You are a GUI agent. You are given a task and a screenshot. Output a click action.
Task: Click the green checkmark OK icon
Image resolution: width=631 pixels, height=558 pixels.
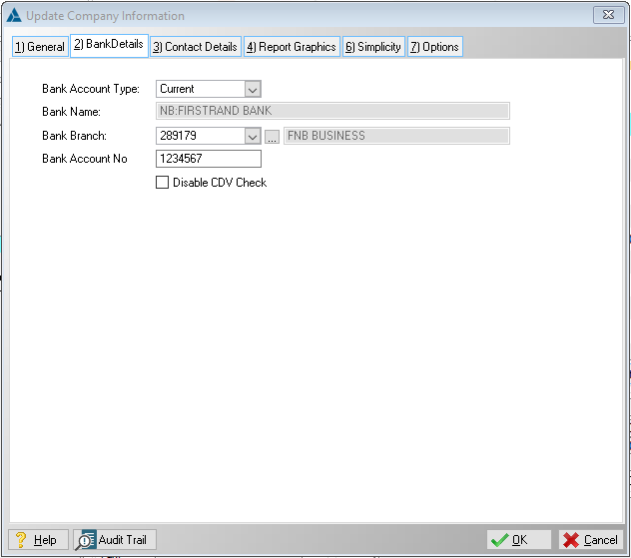[499, 540]
